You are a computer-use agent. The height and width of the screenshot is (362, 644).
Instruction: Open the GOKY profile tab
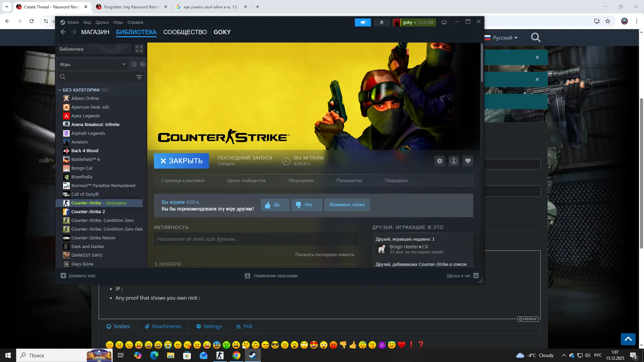(x=222, y=32)
